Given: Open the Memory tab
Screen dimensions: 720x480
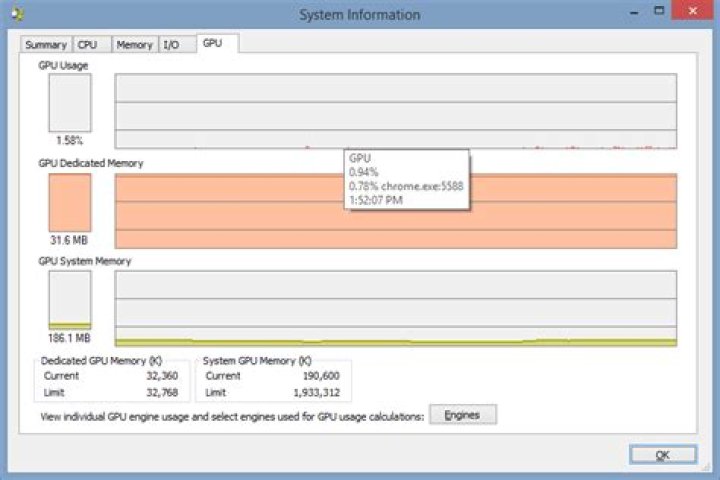Looking at the screenshot, I should 135,45.
